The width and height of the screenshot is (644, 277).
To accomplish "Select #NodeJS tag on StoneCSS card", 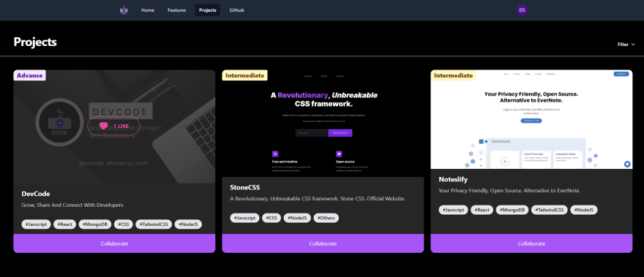I will coord(297,218).
